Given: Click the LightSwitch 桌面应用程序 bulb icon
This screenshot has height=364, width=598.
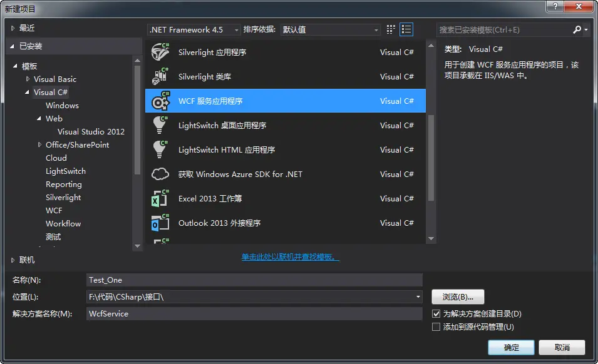Looking at the screenshot, I should coord(160,125).
